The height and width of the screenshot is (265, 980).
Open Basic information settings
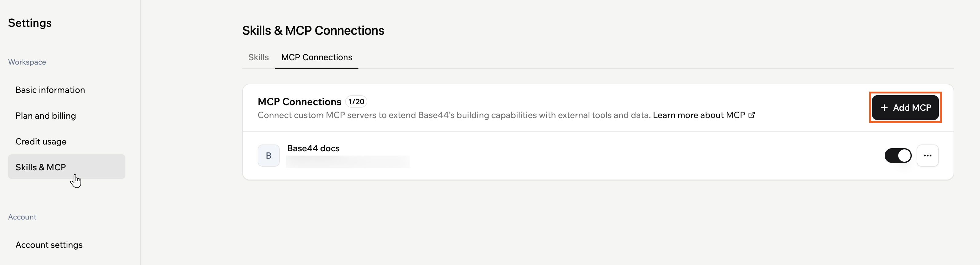50,90
